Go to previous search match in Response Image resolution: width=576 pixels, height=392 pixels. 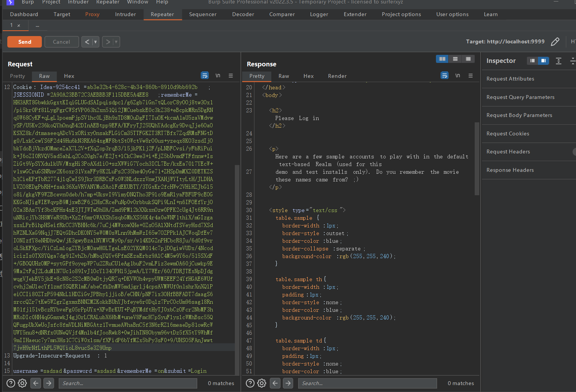(275, 383)
